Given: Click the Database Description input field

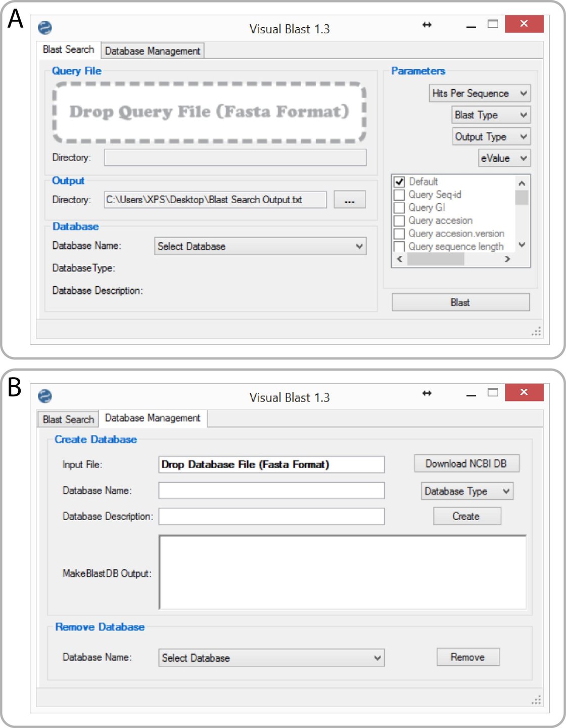Looking at the screenshot, I should coord(271,516).
